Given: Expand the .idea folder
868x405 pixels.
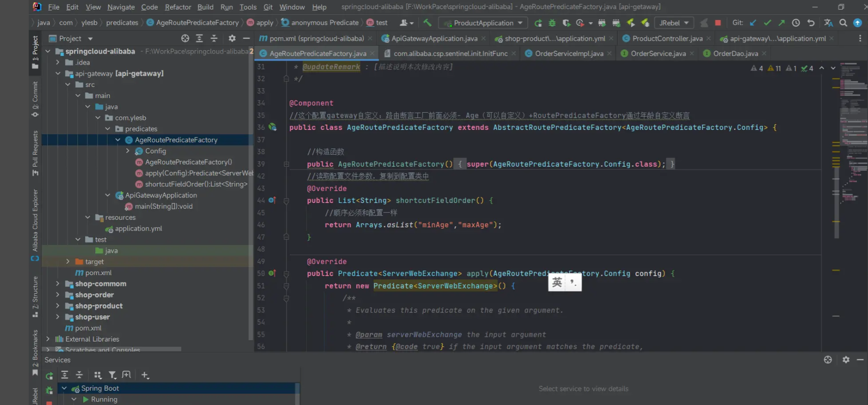Looking at the screenshot, I should click(58, 62).
